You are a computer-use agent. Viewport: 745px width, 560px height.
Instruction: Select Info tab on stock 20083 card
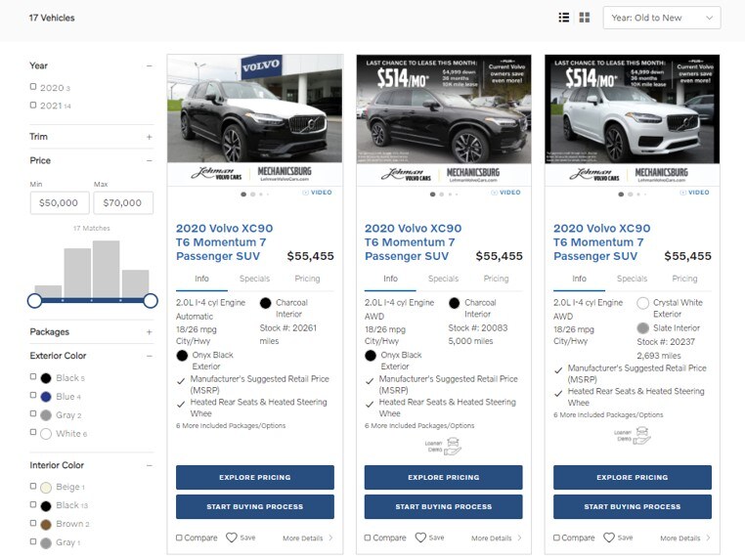pyautogui.click(x=390, y=279)
